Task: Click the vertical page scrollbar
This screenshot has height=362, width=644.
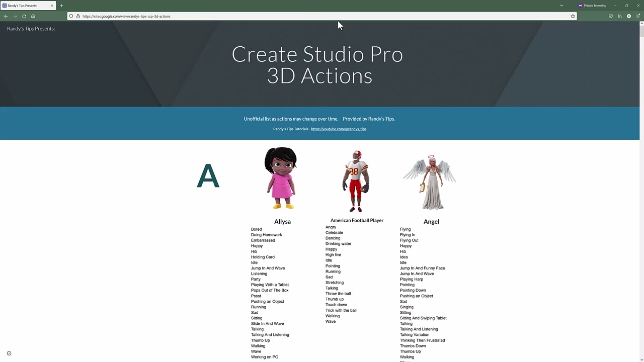Action: click(x=641, y=191)
